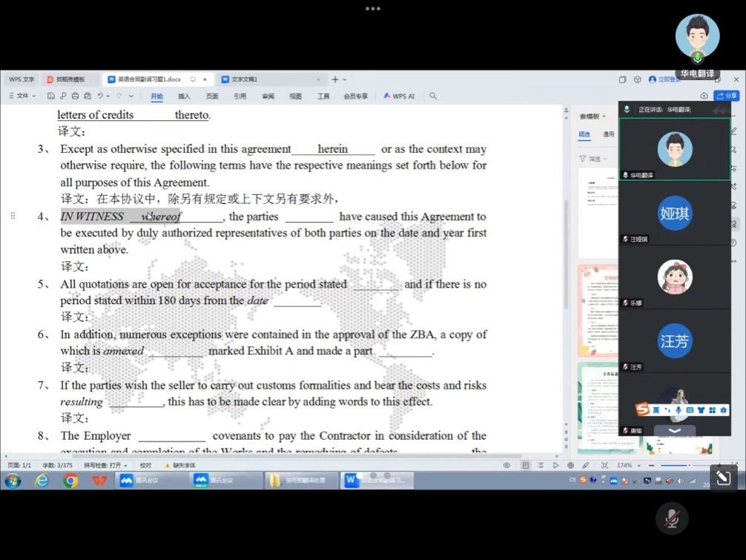Collapse meeting panel with the chevron arrow
746x560 pixels.
point(675,430)
